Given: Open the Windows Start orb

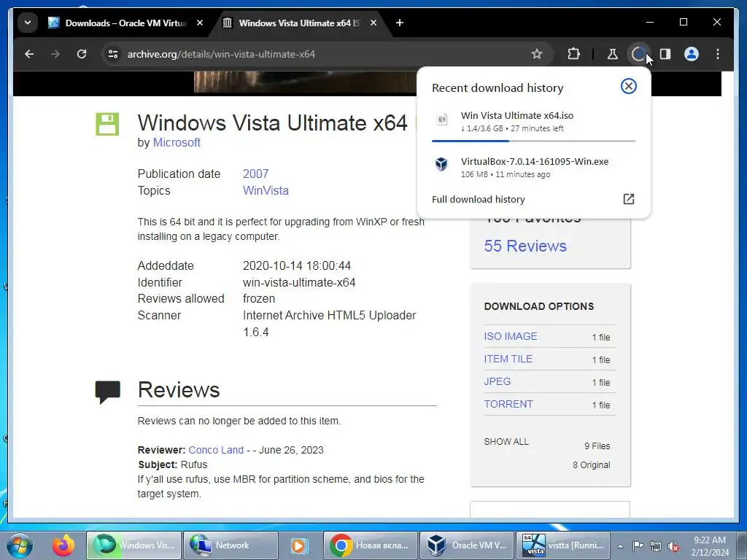Looking at the screenshot, I should [19, 545].
